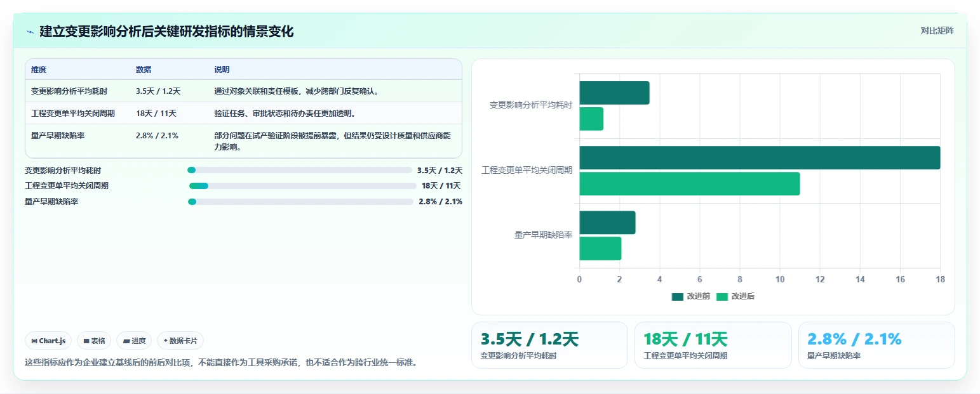Click chart axis label 工程变更单平均关闭周期
The width and height of the screenshot is (980, 394).
(527, 171)
